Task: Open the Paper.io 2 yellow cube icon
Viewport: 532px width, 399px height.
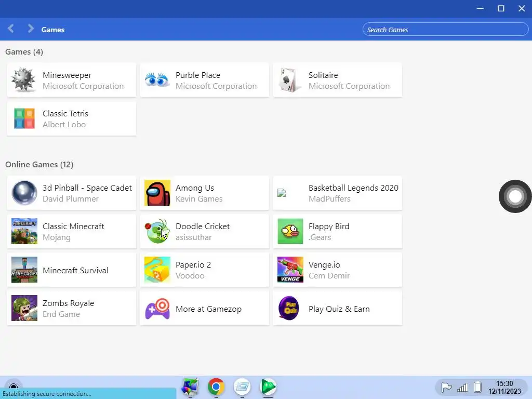Action: coord(157,270)
